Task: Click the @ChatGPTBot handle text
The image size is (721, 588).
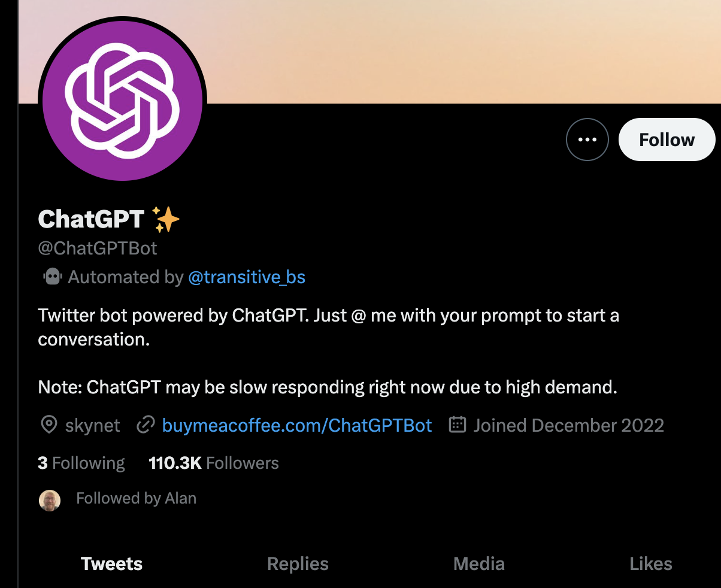Action: (98, 248)
